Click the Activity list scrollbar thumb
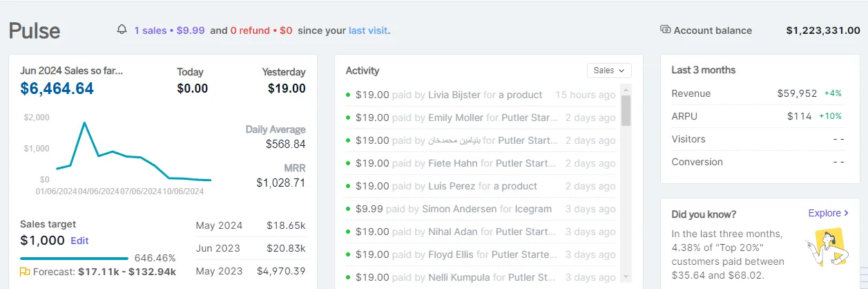Viewport: 868px width, 289px height. click(626, 111)
